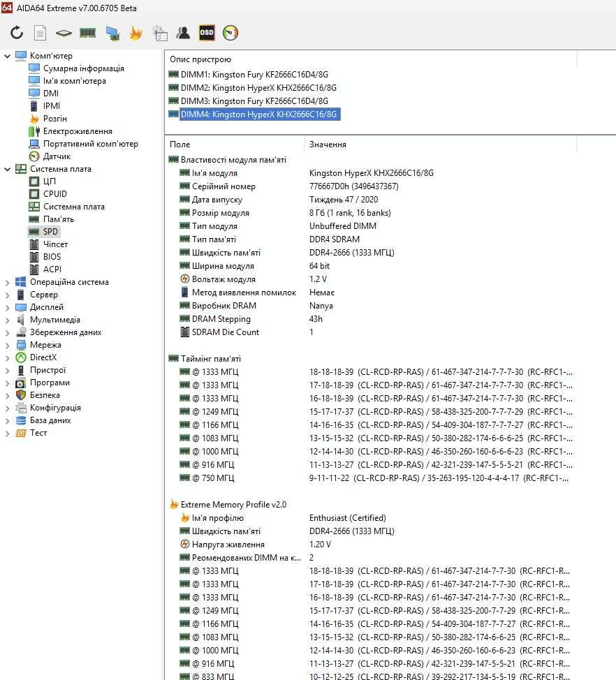616x680 pixels.
Task: Expand the Дисплей tree node
Action: [7, 308]
